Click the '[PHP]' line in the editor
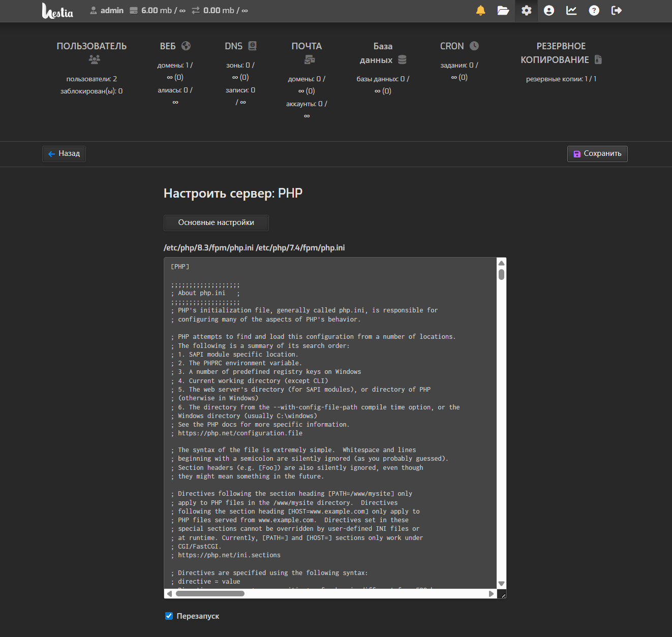 [x=180, y=267]
